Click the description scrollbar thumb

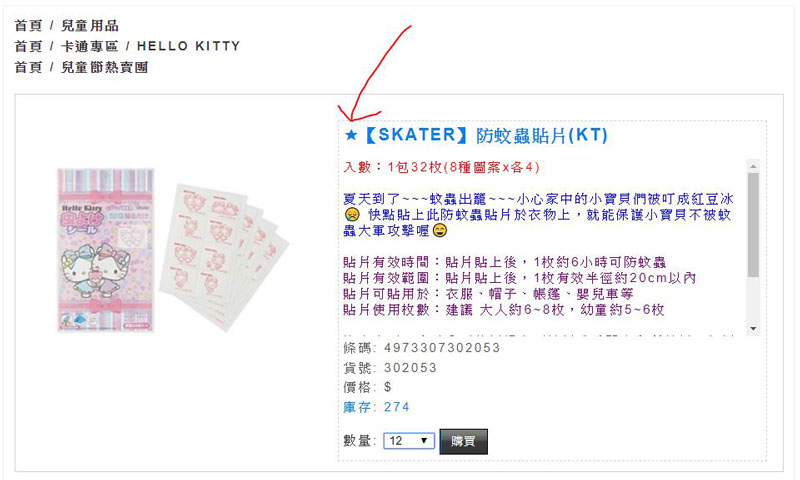[753, 225]
